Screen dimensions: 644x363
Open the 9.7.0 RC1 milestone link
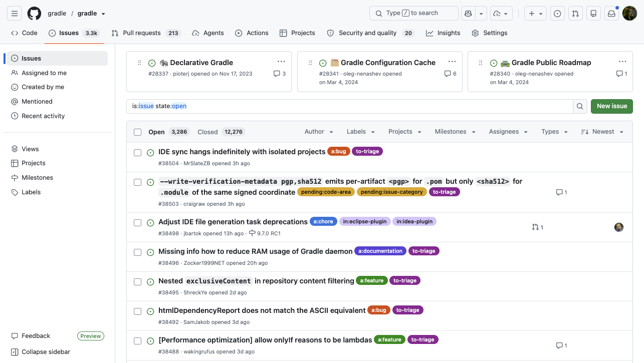pyautogui.click(x=265, y=233)
